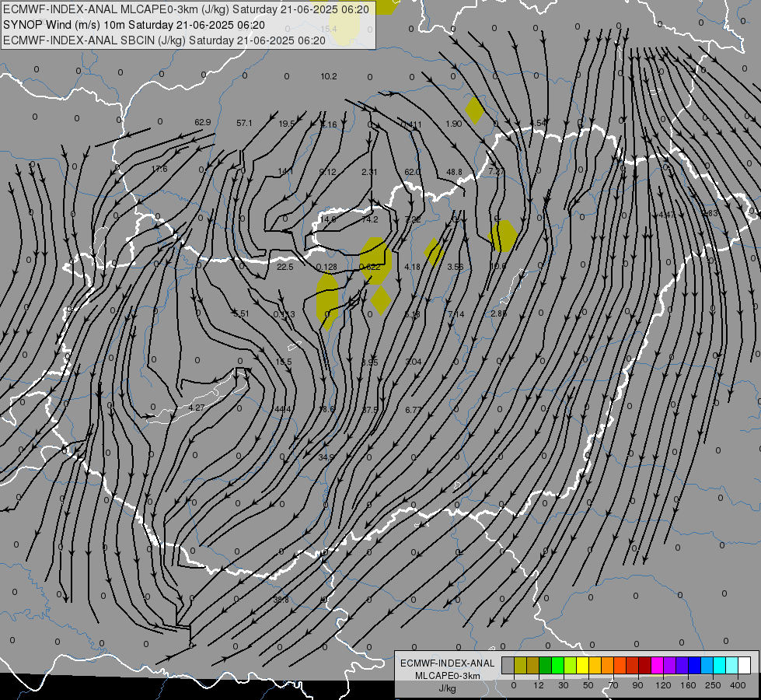
Task: Click the map value 6.77
Action: [x=413, y=410]
